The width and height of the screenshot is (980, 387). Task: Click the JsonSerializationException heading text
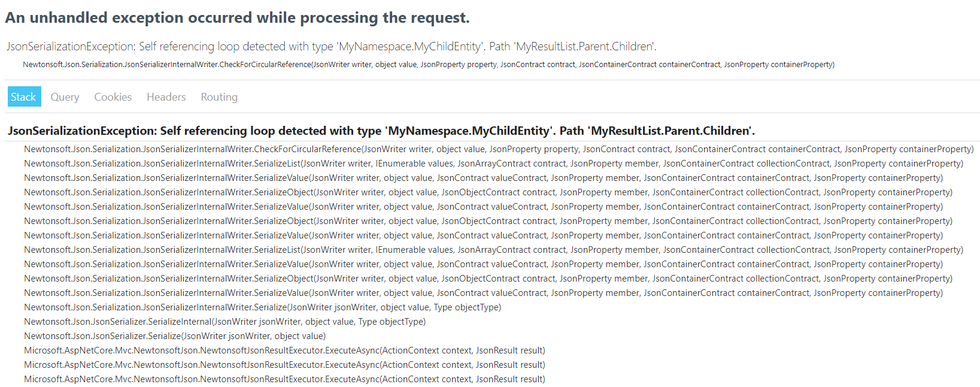381,131
